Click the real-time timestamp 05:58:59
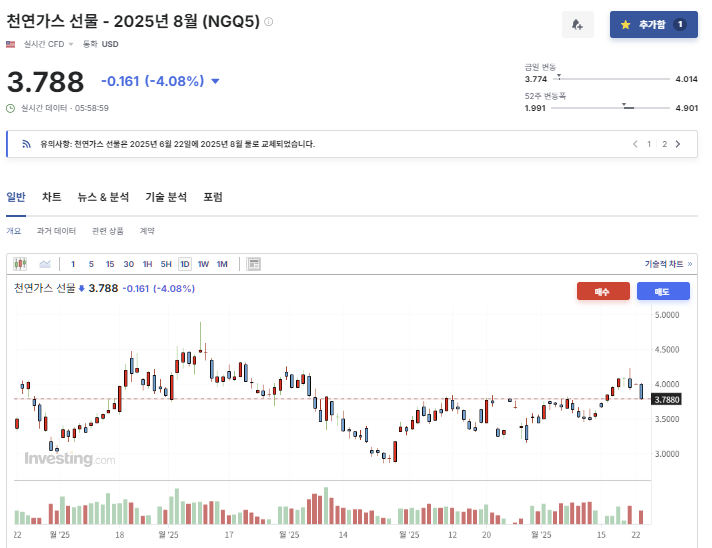Viewport: 712px width, 548px height. click(92, 108)
